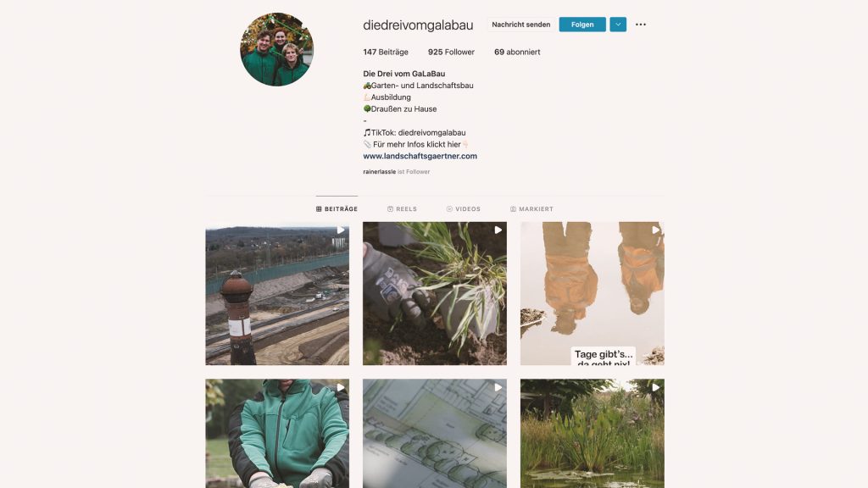
Task: Switch to the Videos tab
Action: 464,209
